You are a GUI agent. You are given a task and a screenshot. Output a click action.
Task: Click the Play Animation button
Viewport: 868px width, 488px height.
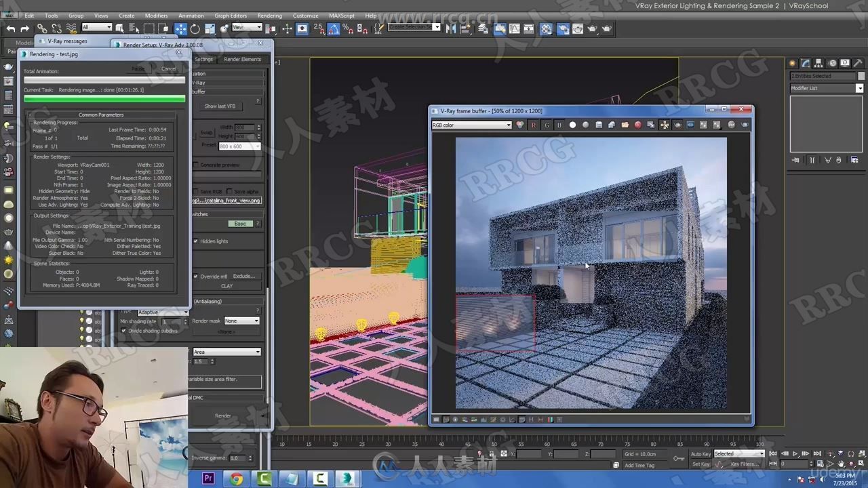(795, 453)
